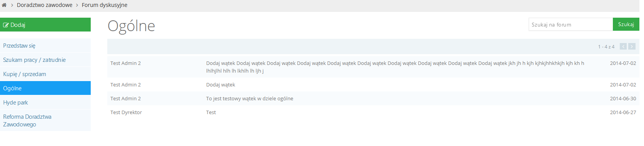The image size is (644, 146).
Task: Open Hyde park category
Action: tap(45, 103)
